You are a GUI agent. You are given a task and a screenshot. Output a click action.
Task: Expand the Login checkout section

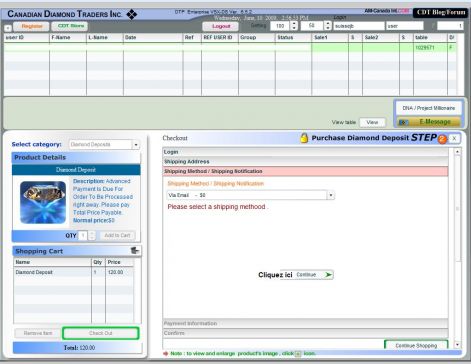[x=305, y=152]
